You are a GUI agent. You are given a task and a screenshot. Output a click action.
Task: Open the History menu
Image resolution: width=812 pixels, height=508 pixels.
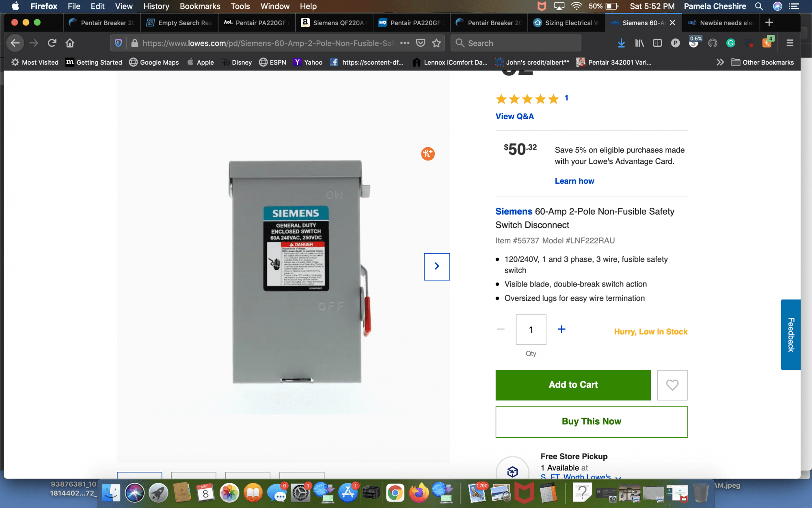[x=156, y=6]
